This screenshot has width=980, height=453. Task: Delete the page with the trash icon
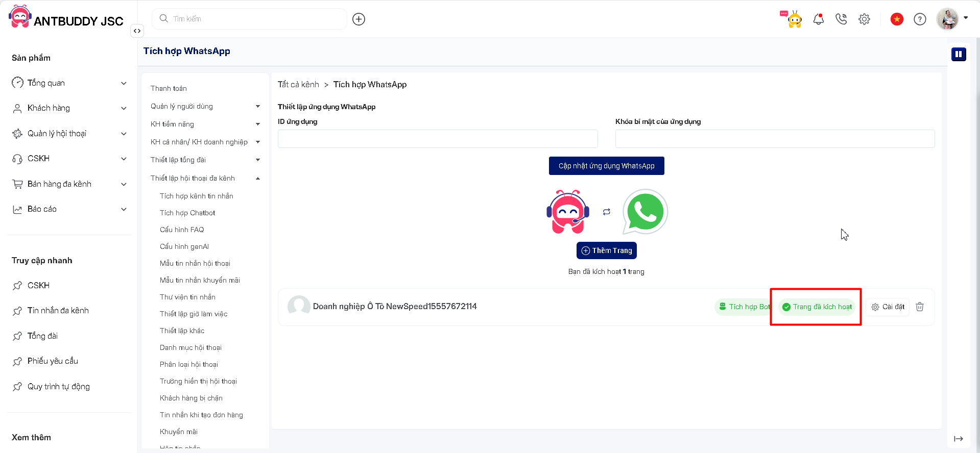(x=920, y=307)
